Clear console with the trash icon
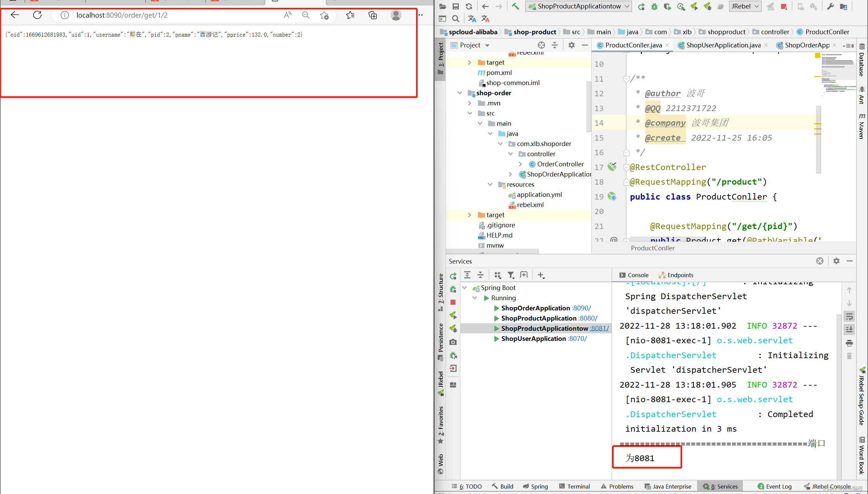 point(849,356)
